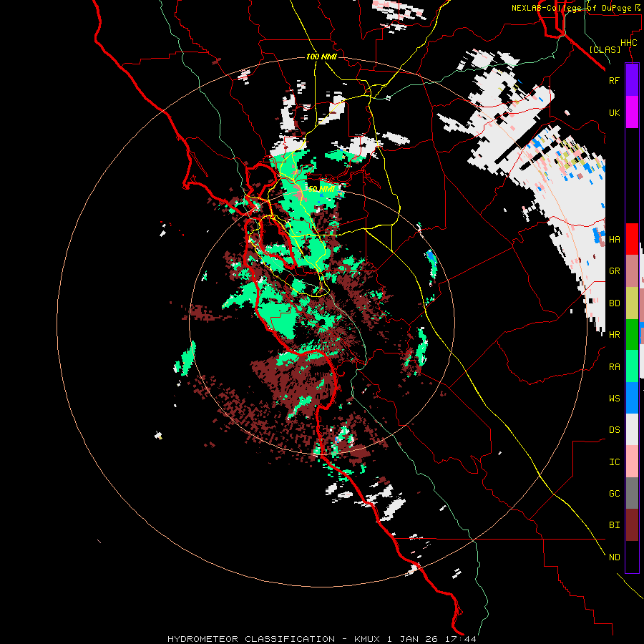The height and width of the screenshot is (644, 644).
Task: Click the Hydrometeor Classification KMUX title text
Action: point(322,639)
